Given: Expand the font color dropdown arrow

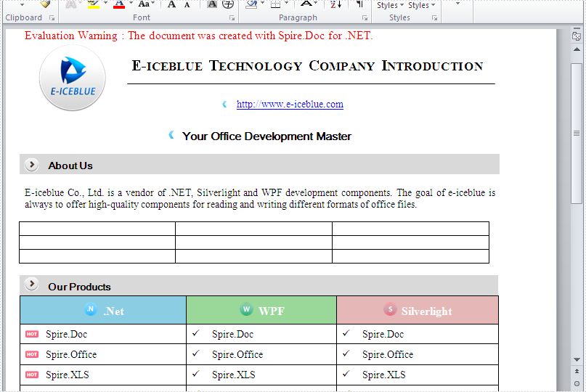Looking at the screenshot, I should [131, 4].
